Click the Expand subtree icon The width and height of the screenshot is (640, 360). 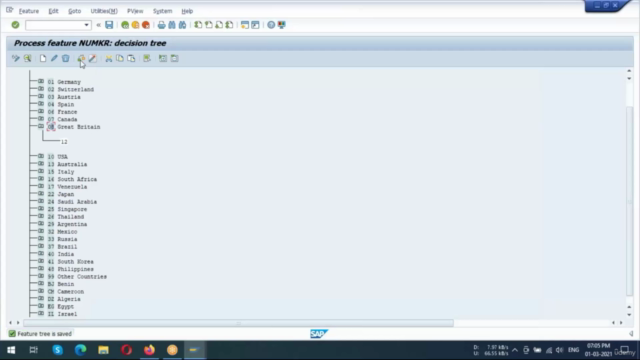coord(163,58)
